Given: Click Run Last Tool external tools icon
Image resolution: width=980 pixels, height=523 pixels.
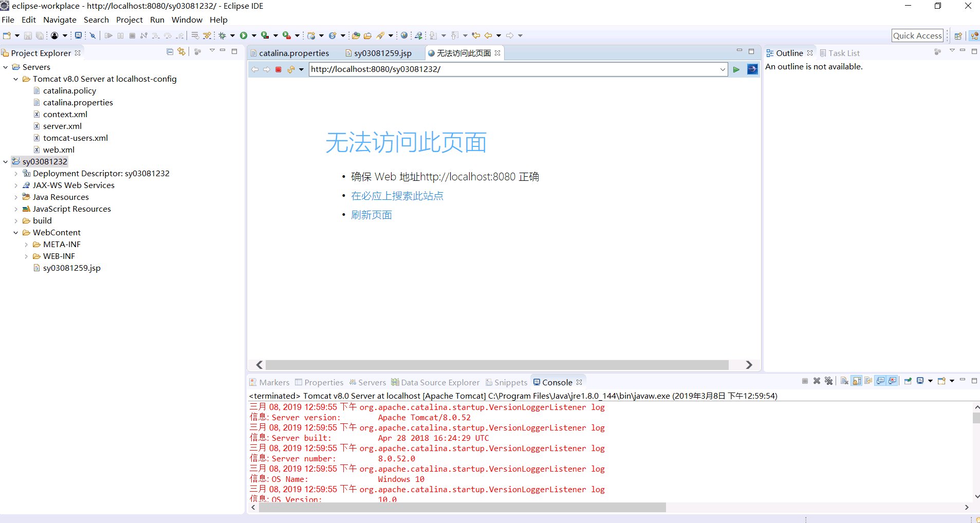Looking at the screenshot, I should [x=287, y=35].
